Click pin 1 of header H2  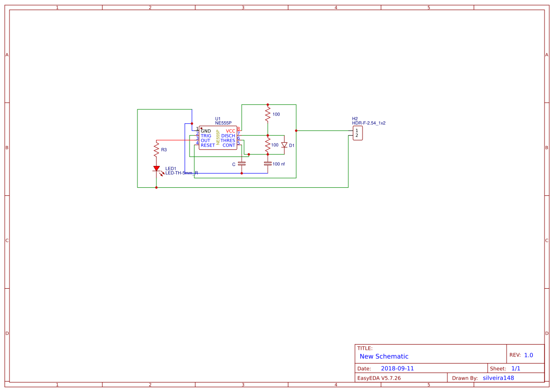click(x=356, y=130)
